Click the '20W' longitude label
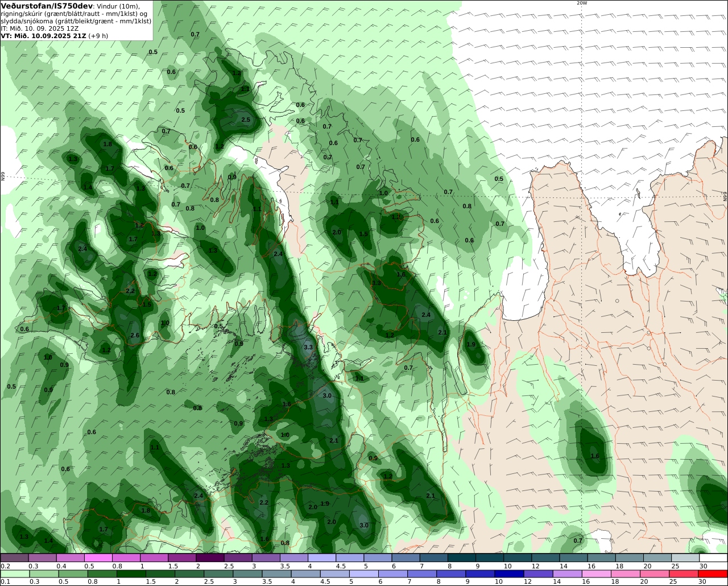 [x=581, y=3]
